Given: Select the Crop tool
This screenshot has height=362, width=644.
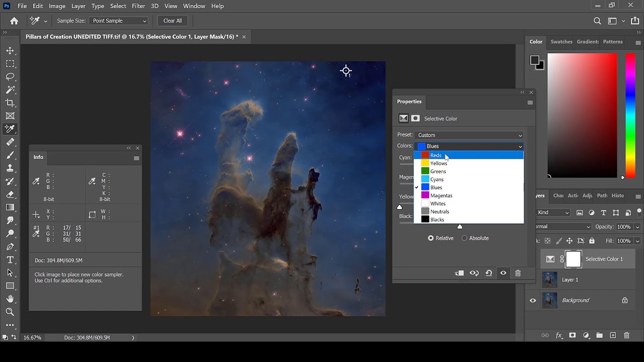Looking at the screenshot, I should coord(10,103).
